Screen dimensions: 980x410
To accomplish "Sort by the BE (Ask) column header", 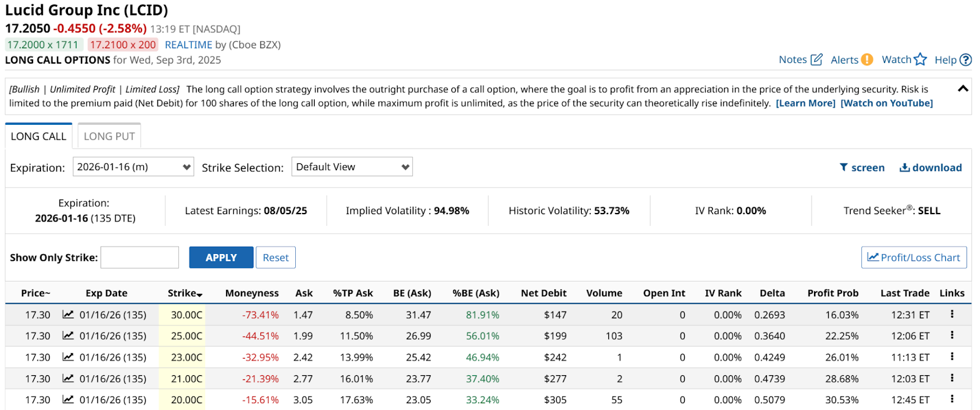I will (x=412, y=293).
